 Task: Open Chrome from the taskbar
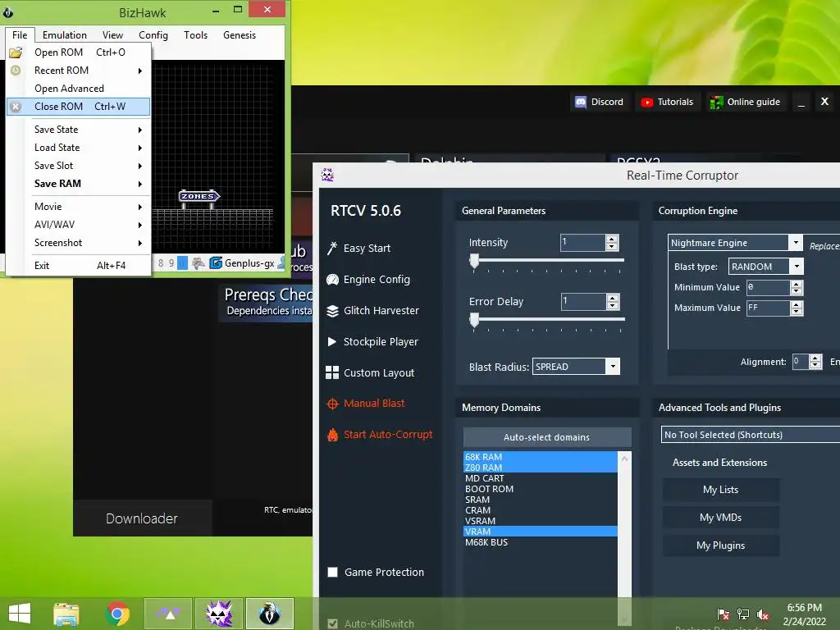coord(118,614)
